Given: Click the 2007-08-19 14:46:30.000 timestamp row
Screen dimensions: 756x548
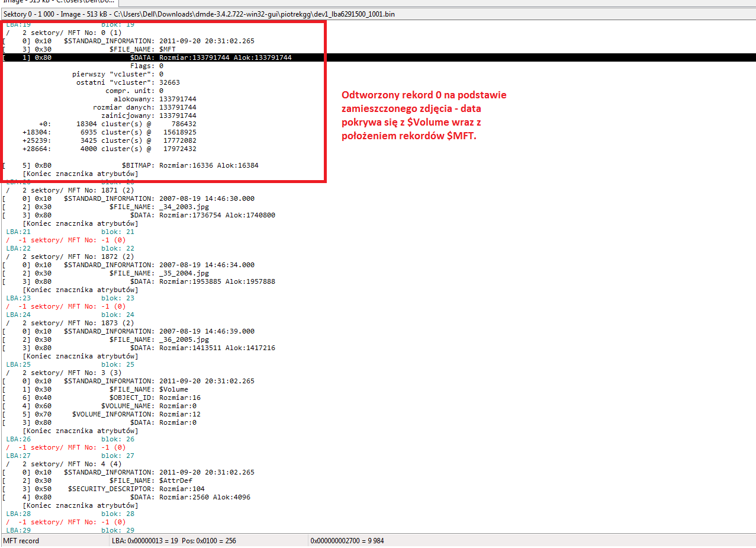Looking at the screenshot, I should pyautogui.click(x=129, y=198).
